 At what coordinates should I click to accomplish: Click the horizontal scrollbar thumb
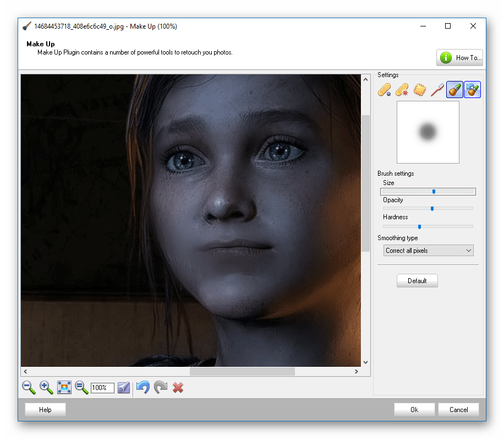(x=242, y=371)
